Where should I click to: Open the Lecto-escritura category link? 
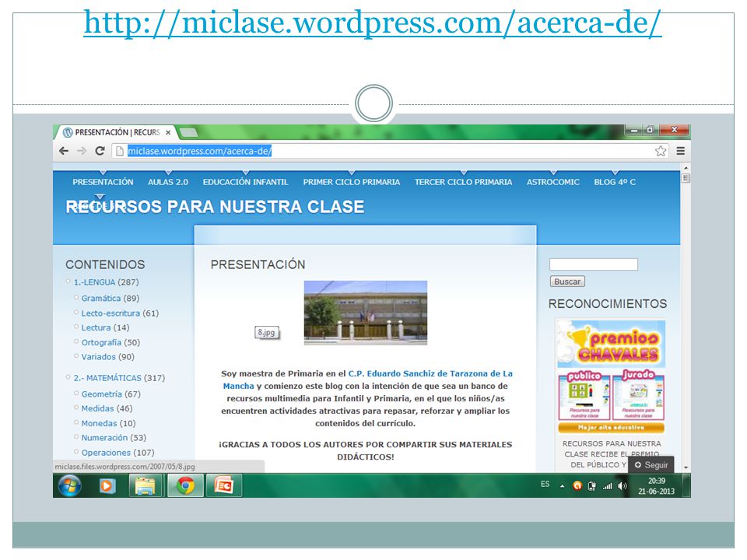coord(110,313)
